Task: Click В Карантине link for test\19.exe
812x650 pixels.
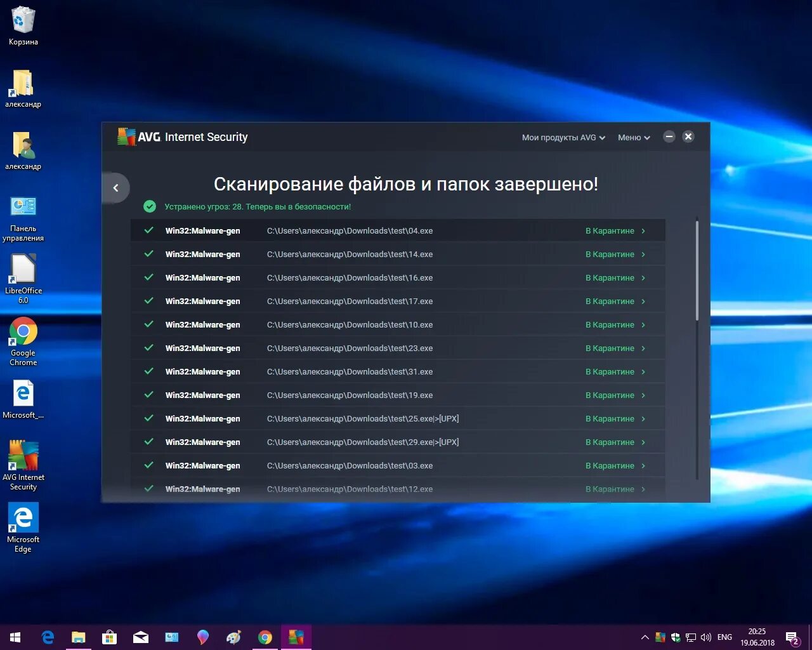Action: pos(610,395)
